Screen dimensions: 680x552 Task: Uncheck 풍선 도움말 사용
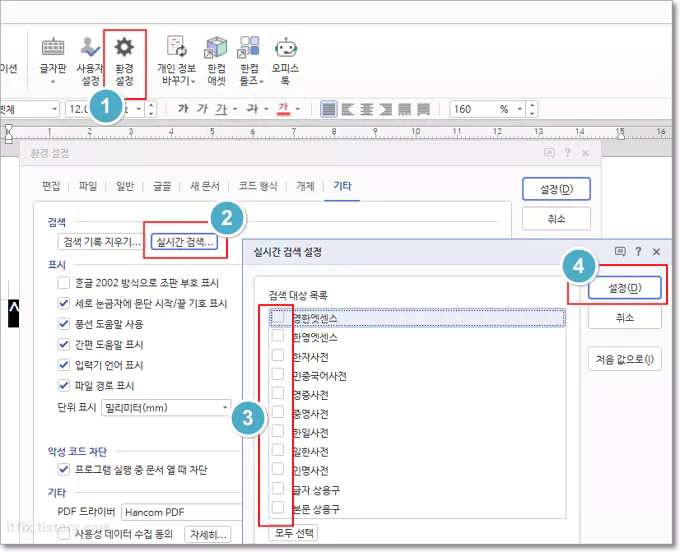(x=64, y=323)
